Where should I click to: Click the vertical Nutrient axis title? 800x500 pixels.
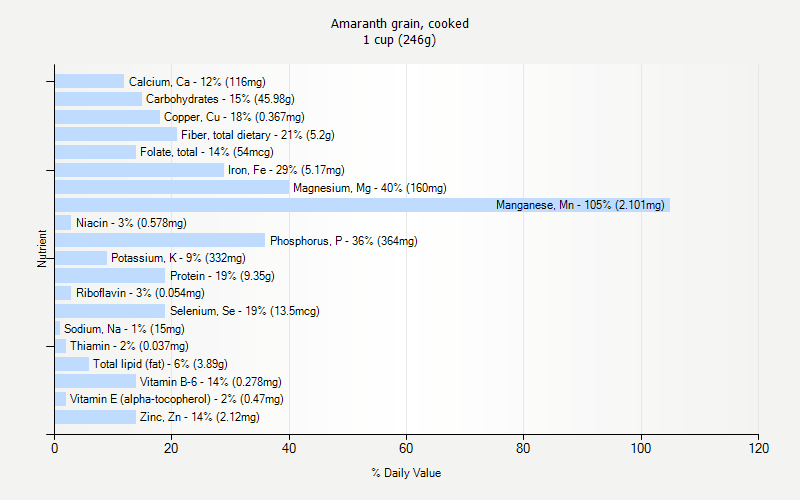click(x=42, y=248)
